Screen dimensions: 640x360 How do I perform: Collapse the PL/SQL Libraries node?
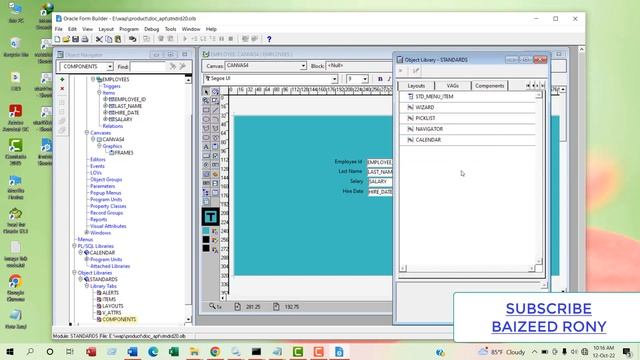(x=74, y=246)
